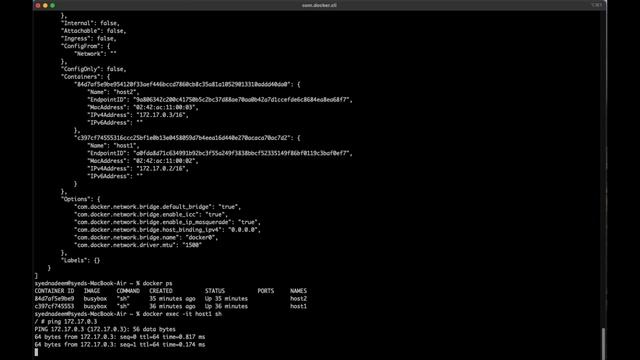Click the EndpointID value starting 9a806342
The image size is (640, 360).
pyautogui.click(x=241, y=100)
